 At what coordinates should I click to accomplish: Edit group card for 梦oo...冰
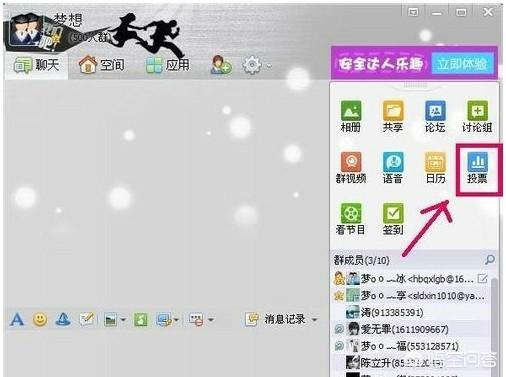tap(483, 278)
